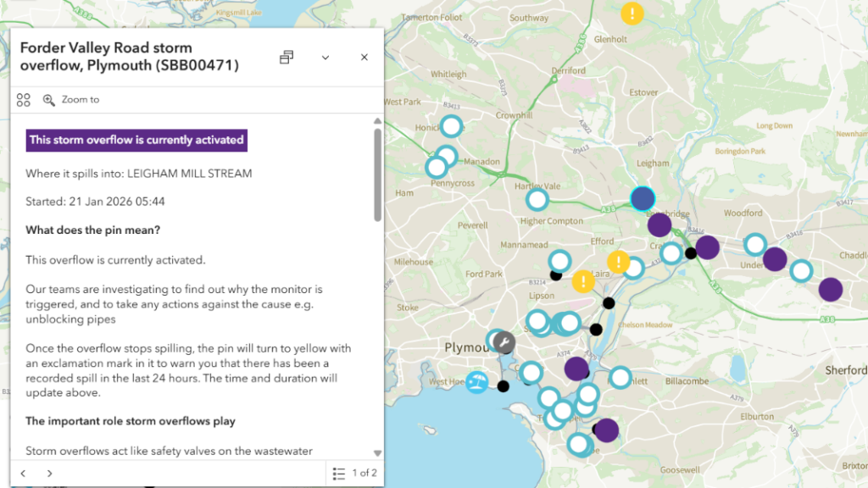Click the blue bathing water swimmer pin
The width and height of the screenshot is (868, 488).
(477, 382)
